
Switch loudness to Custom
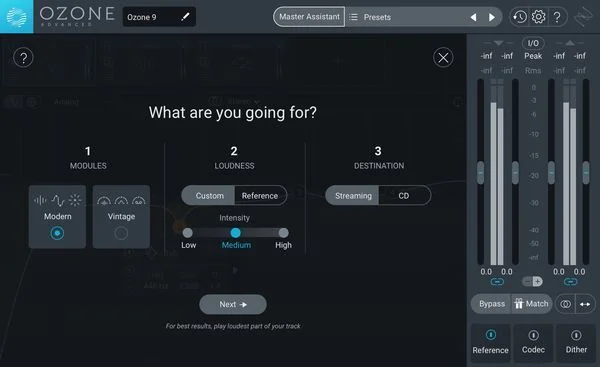(x=208, y=196)
